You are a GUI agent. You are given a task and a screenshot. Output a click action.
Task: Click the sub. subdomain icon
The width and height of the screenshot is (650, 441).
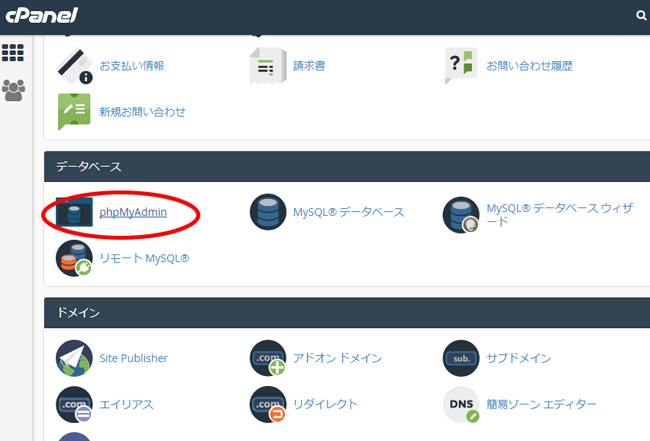click(461, 358)
